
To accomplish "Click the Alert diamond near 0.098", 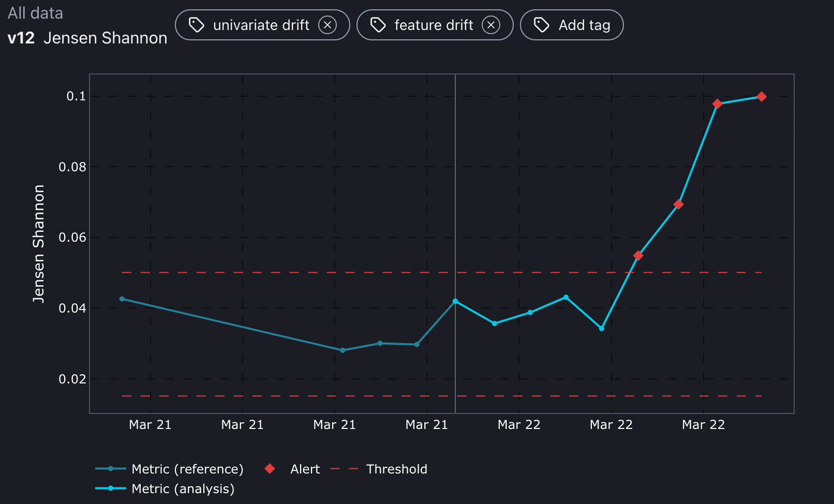I will (x=718, y=104).
